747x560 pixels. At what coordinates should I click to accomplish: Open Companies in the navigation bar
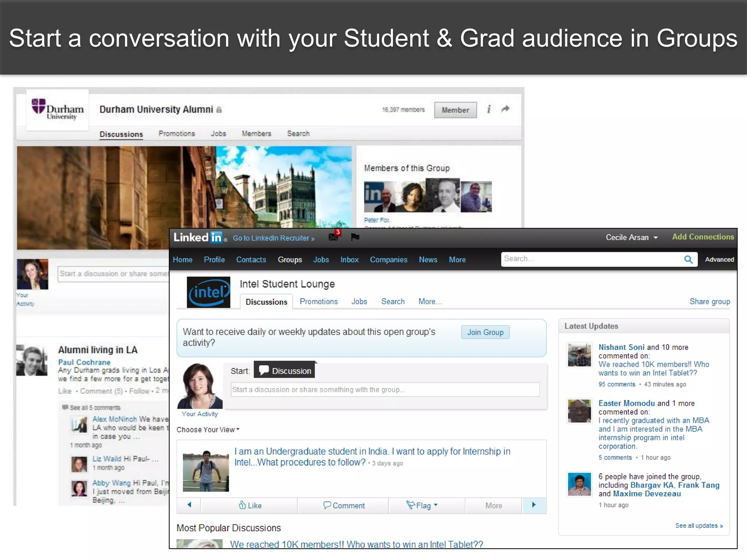[x=388, y=260]
